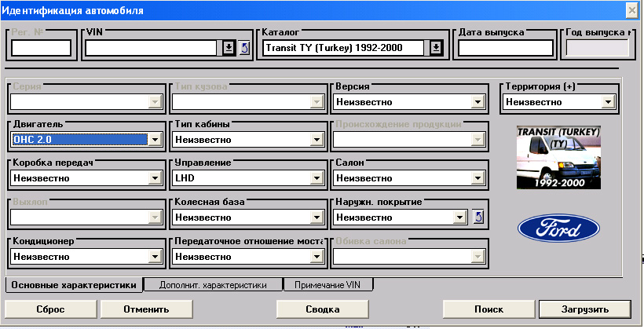The width and height of the screenshot is (644, 329).
Task: Click the reset icon next to VIN field
Action: 244,49
